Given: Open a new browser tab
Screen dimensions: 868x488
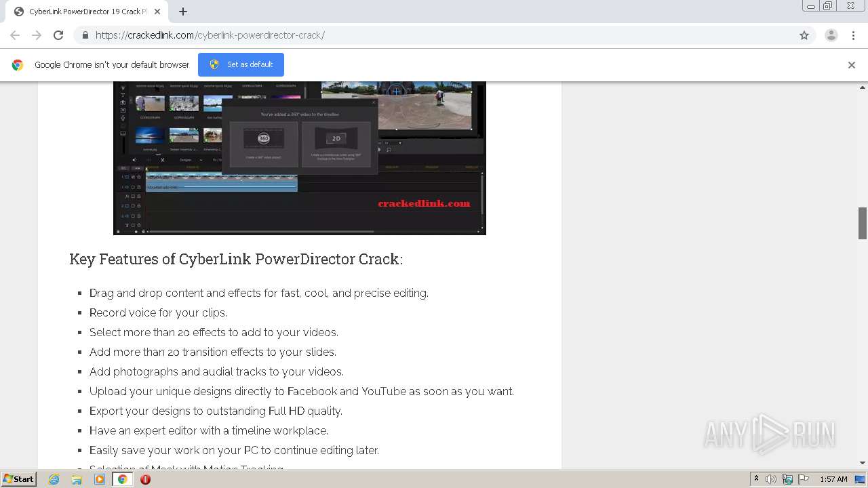Looking at the screenshot, I should tap(183, 12).
